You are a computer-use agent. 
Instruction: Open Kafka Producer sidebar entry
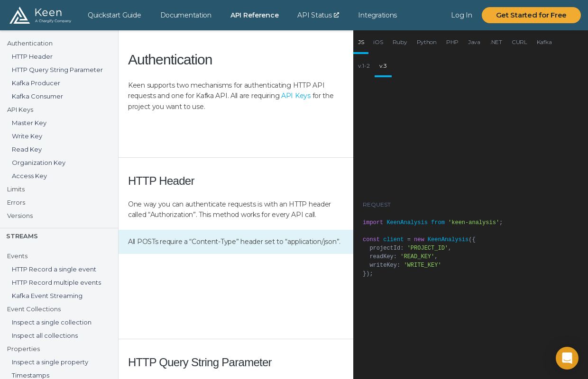coord(36,83)
